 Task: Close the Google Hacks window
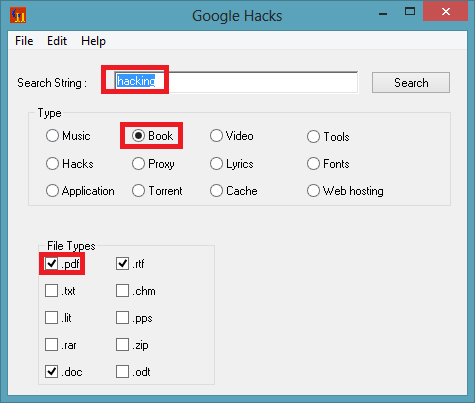[446, 12]
